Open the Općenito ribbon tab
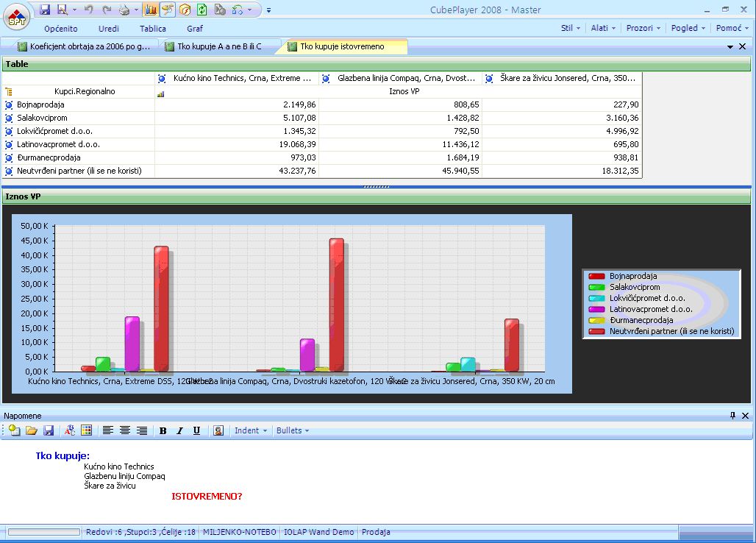Viewport: 756px width, 543px height. (61, 29)
